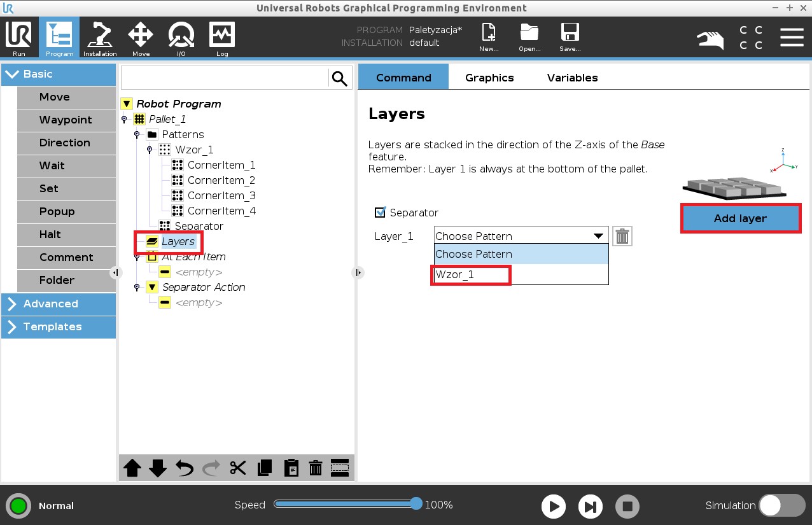Move selected node down with arrow

tap(158, 468)
